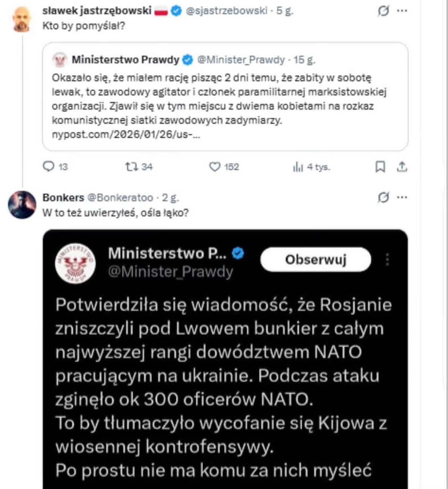The height and width of the screenshot is (489, 448).
Task: Open the vertical dots menu beside Obserwuj
Action: pyautogui.click(x=388, y=259)
